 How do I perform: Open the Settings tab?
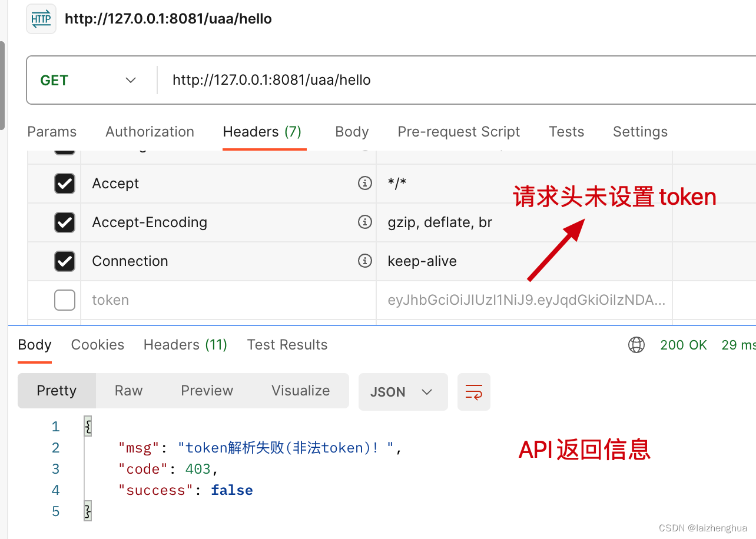640,132
